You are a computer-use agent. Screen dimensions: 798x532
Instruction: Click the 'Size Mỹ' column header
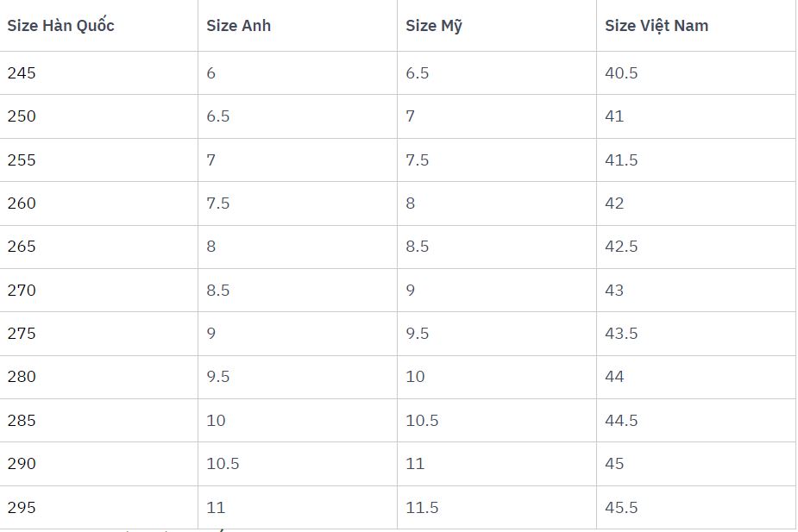[434, 26]
